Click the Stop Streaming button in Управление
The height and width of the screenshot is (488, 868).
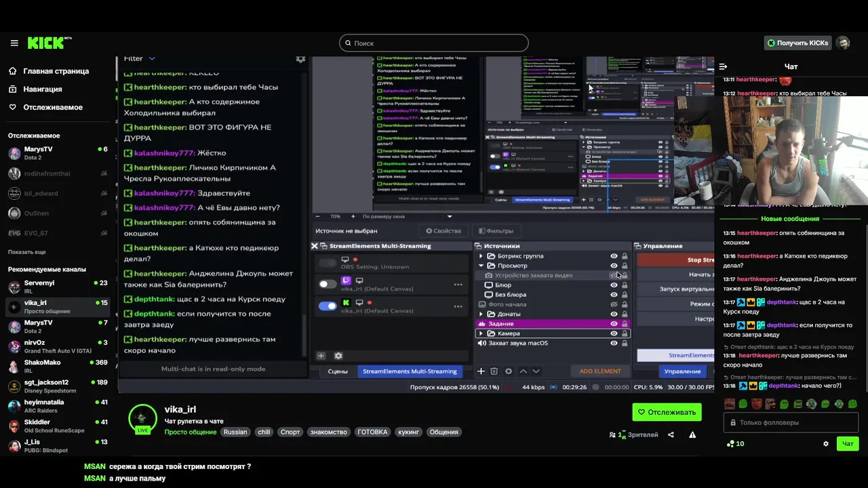675,260
